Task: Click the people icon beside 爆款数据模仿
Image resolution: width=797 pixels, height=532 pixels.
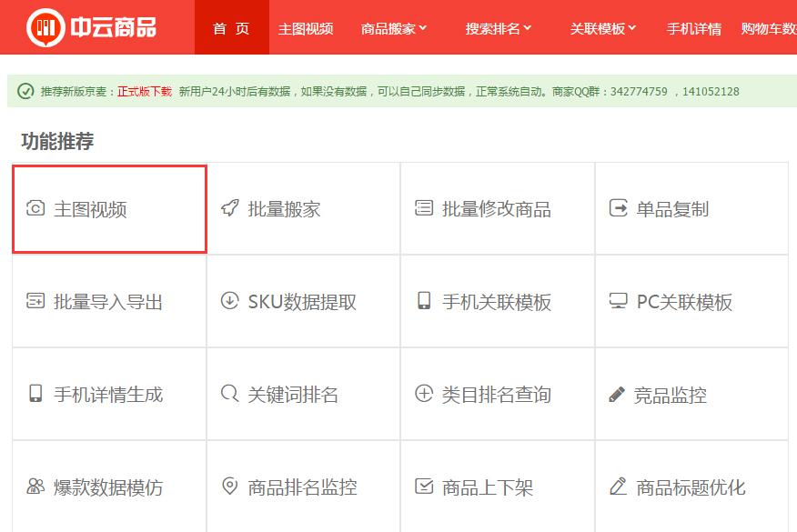Action: tap(35, 487)
